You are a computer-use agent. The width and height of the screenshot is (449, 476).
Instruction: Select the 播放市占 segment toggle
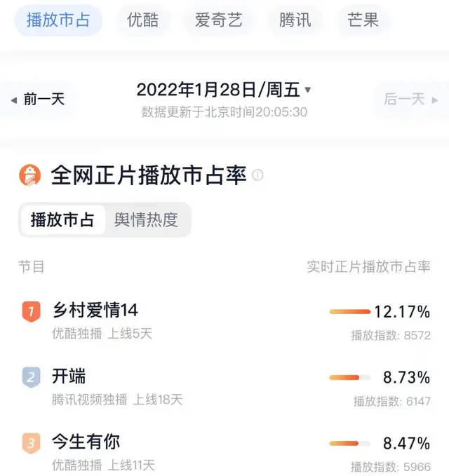point(62,220)
